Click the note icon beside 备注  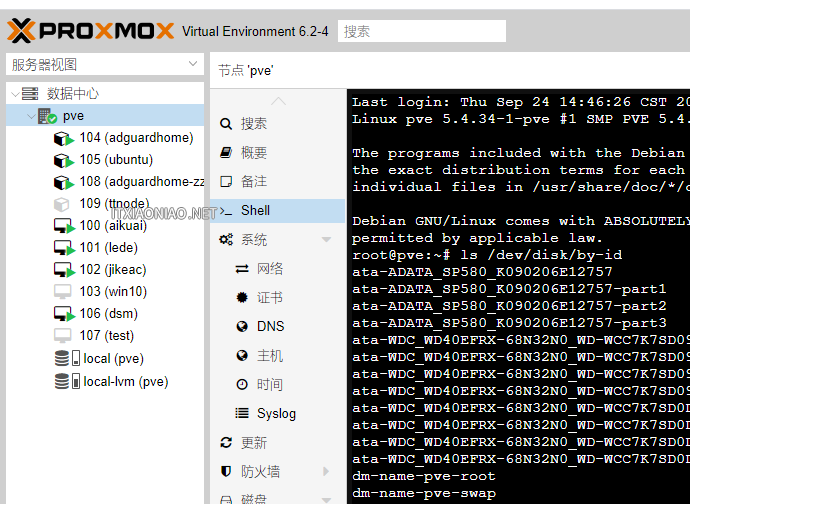[x=226, y=181]
